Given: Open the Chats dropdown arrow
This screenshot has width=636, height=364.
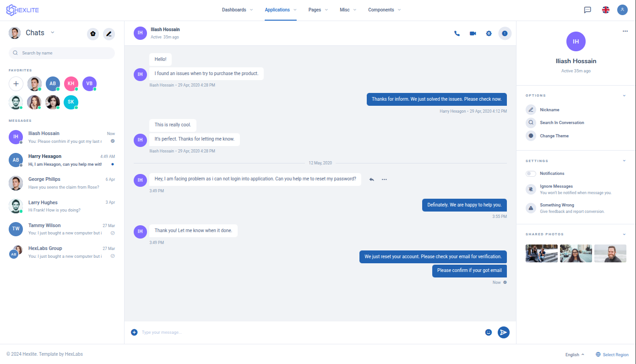Looking at the screenshot, I should click(53, 33).
